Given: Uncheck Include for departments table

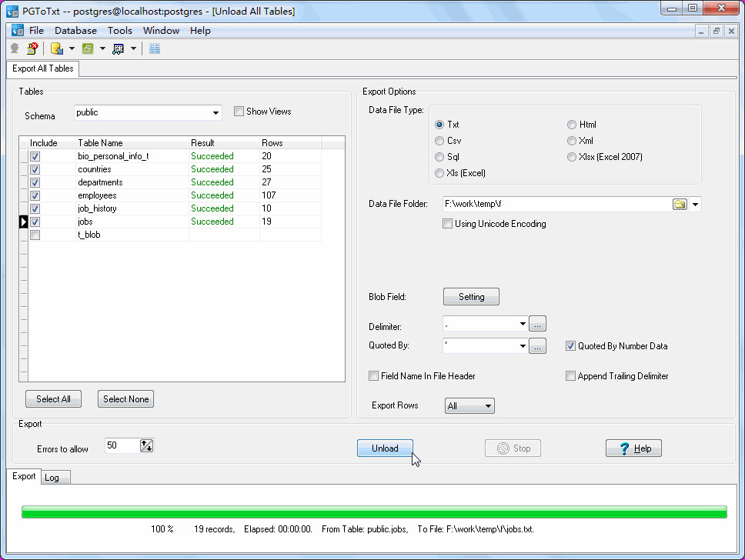Looking at the screenshot, I should [35, 182].
